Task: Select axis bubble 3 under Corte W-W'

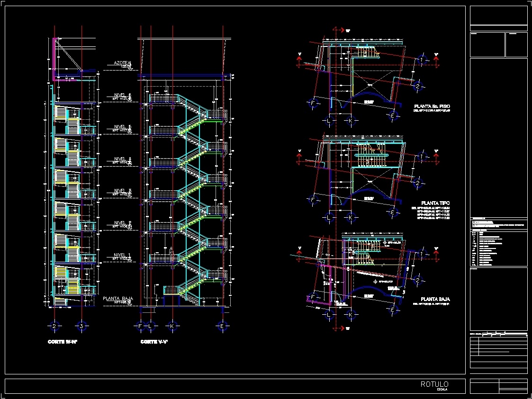Action: [81, 326]
